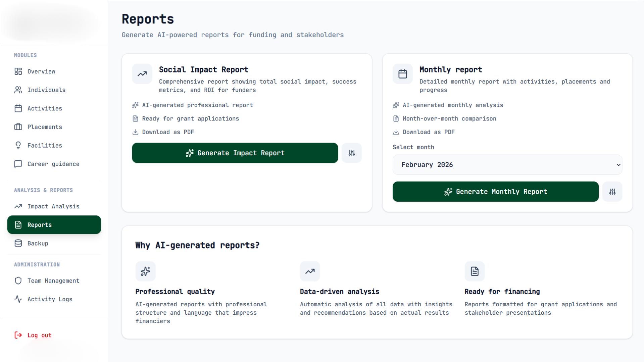Navigate to Impact Analysis
Image resolution: width=644 pixels, height=362 pixels.
point(53,206)
